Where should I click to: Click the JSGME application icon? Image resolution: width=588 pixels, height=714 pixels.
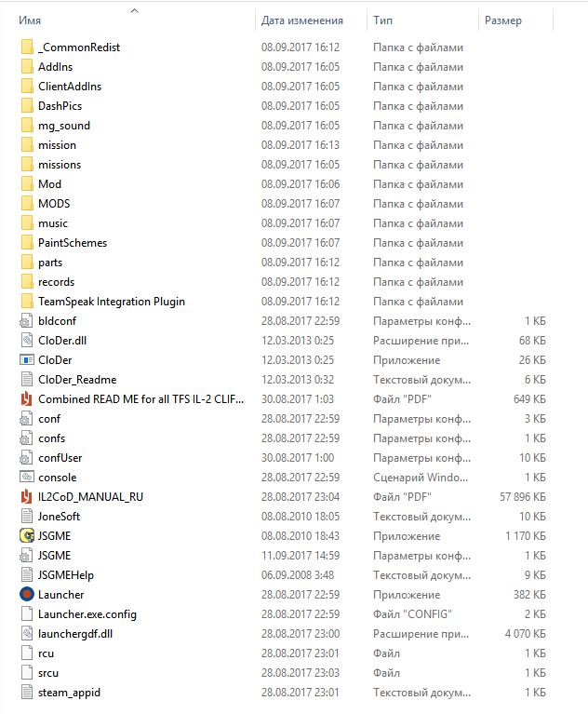(x=27, y=536)
